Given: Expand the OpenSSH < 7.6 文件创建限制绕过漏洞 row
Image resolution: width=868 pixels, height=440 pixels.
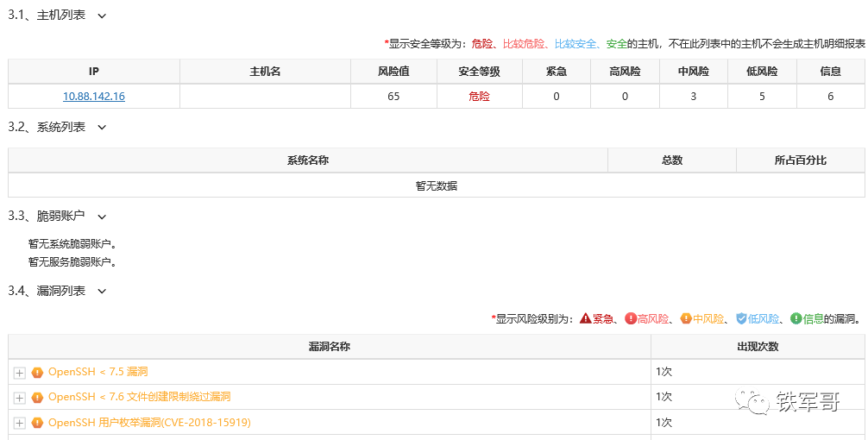Looking at the screenshot, I should pyautogui.click(x=19, y=398).
